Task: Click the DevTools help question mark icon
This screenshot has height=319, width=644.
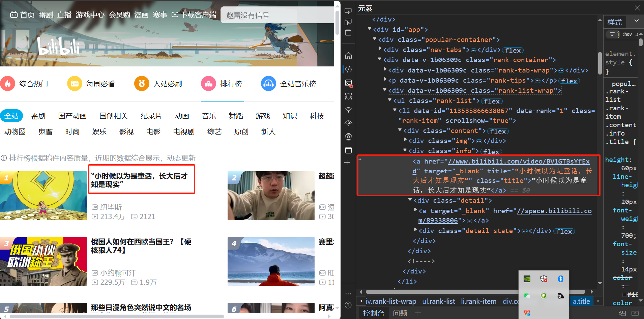Action: pyautogui.click(x=348, y=305)
